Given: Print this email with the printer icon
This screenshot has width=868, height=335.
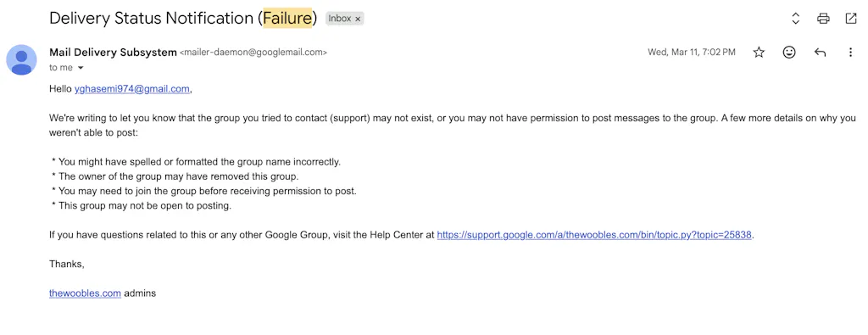Looking at the screenshot, I should [x=823, y=19].
